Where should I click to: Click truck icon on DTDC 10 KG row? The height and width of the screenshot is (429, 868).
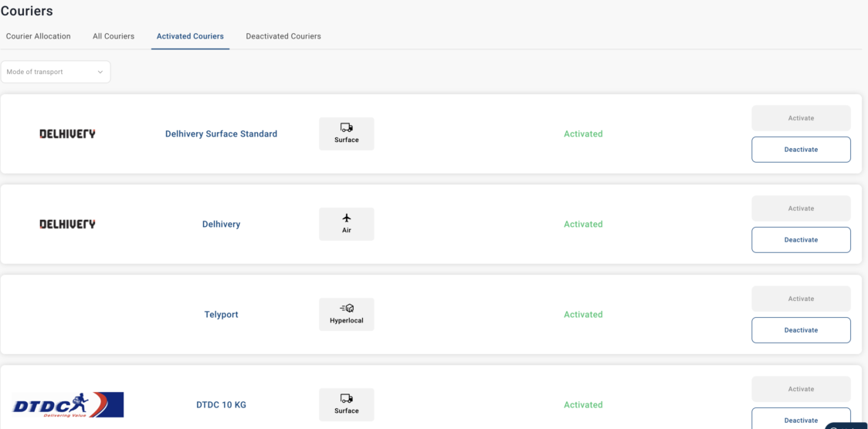(347, 399)
